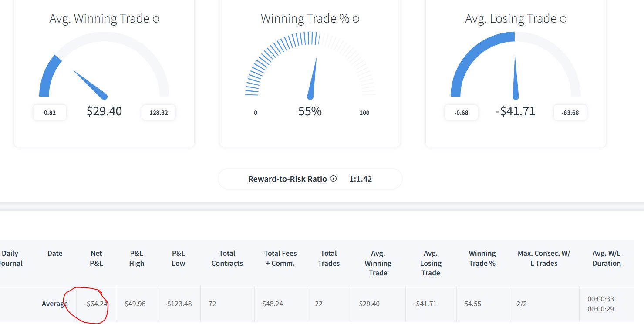The width and height of the screenshot is (644, 324).
Task: Select the Net P&L column header
Action: 96,258
